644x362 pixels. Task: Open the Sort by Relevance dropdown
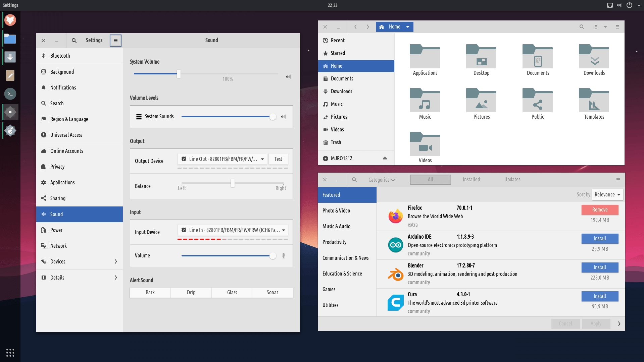pyautogui.click(x=607, y=195)
